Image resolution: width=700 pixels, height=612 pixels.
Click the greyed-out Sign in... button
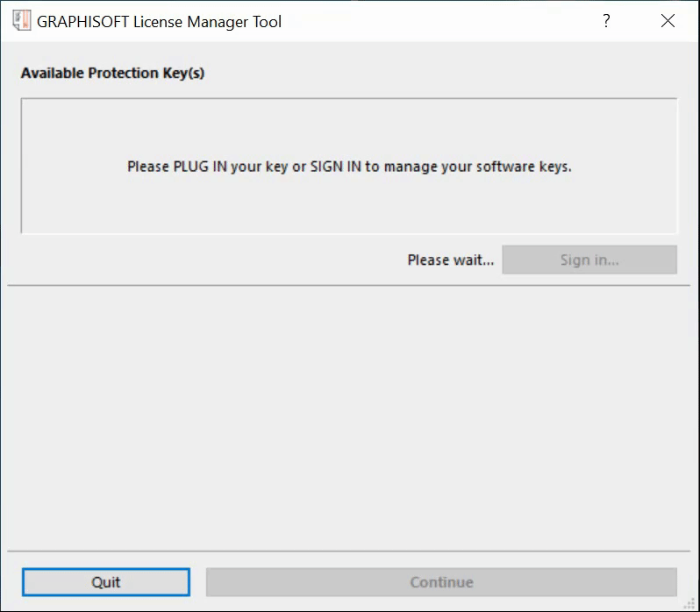pos(589,260)
